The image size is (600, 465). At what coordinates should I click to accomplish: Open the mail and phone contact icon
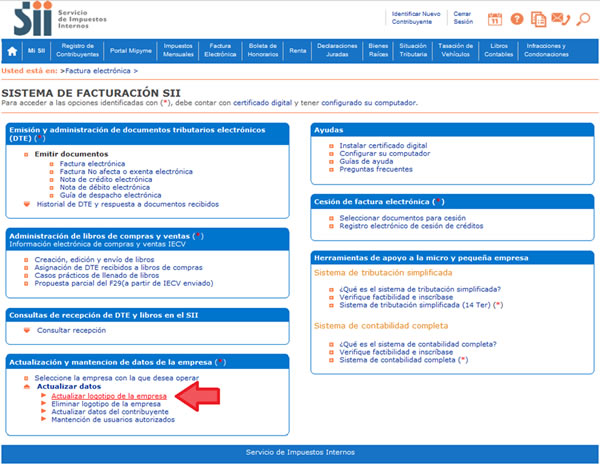561,18
